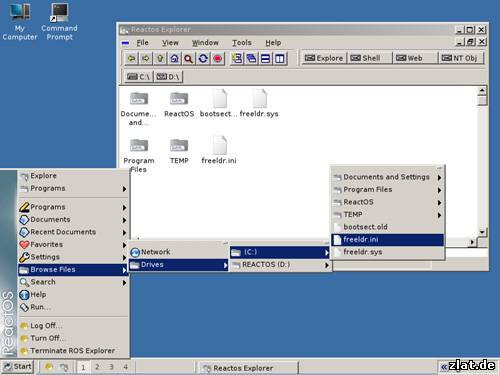The image size is (500, 375).
Task: Click the Web toolbar button
Action: coord(415,58)
